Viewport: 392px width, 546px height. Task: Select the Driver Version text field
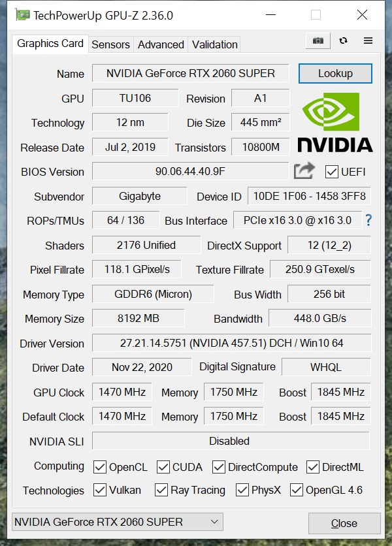[x=231, y=343]
